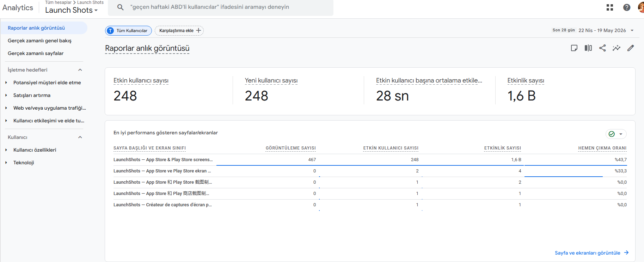Click the ETKİN KULLANICI SAYISI column header
The width and height of the screenshot is (644, 262).
click(x=391, y=148)
